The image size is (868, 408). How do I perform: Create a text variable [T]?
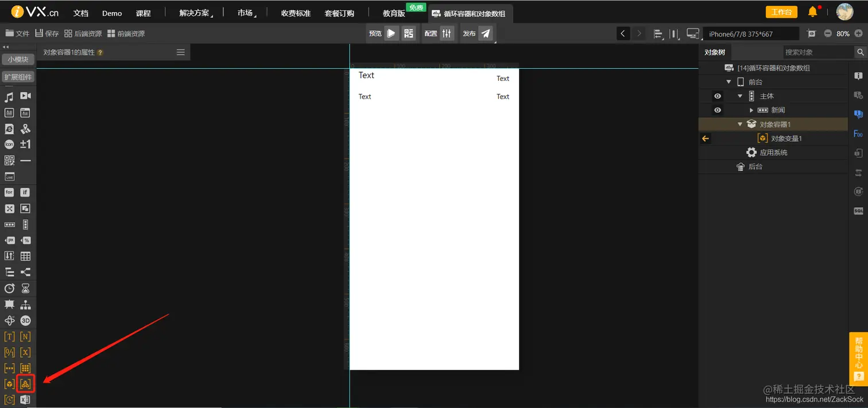pyautogui.click(x=9, y=337)
